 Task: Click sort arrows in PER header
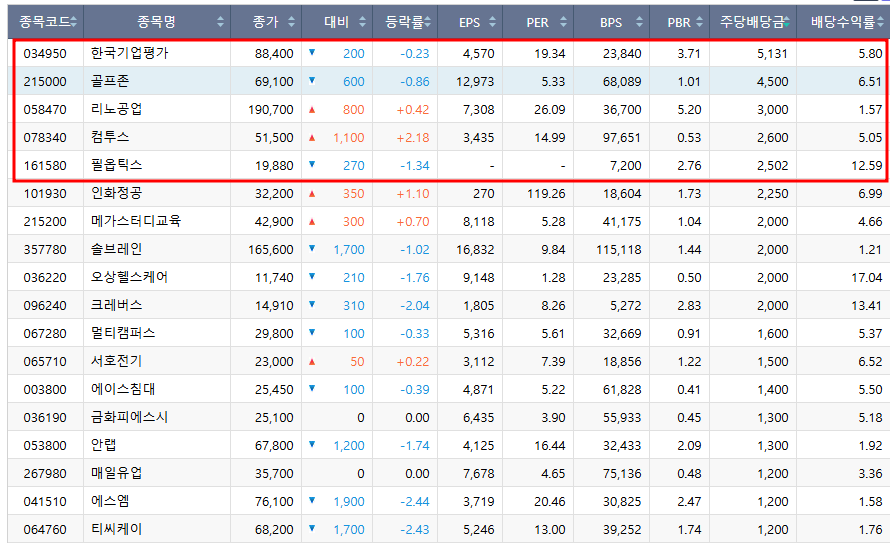coord(563,22)
